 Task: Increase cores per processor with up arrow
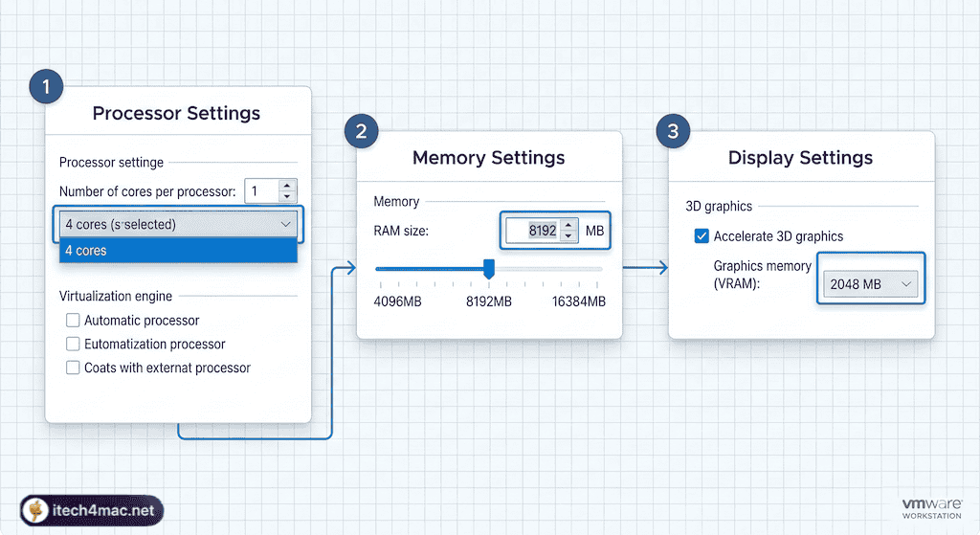pos(287,186)
